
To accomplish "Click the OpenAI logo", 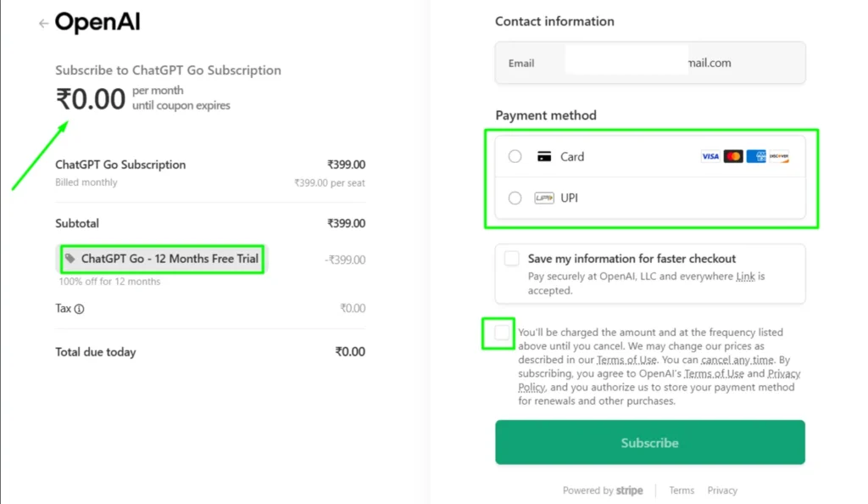I will click(x=97, y=23).
